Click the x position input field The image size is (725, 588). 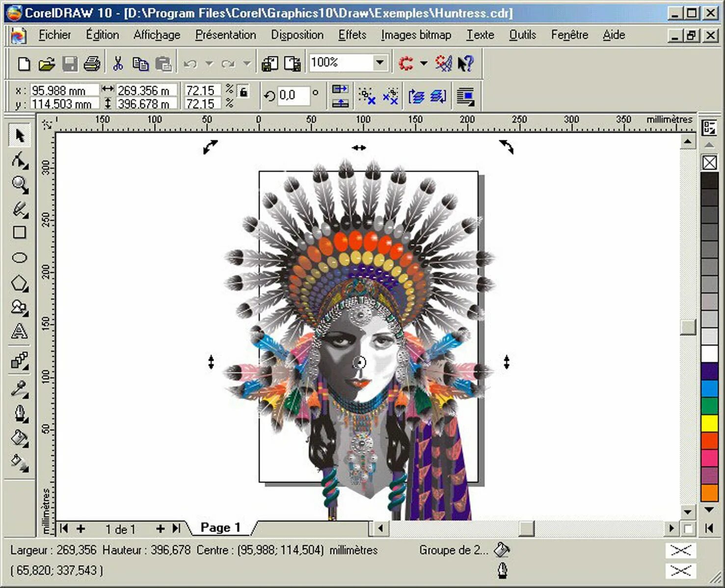64,90
